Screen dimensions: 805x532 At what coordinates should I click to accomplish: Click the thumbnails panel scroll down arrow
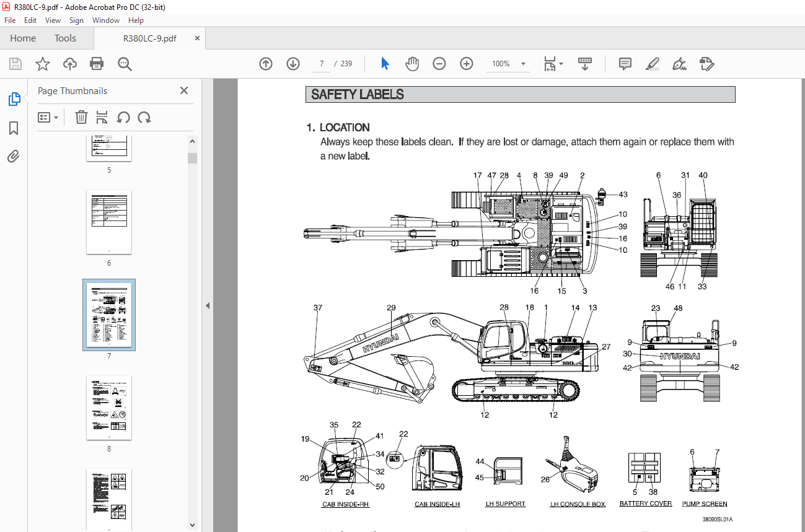(x=192, y=525)
